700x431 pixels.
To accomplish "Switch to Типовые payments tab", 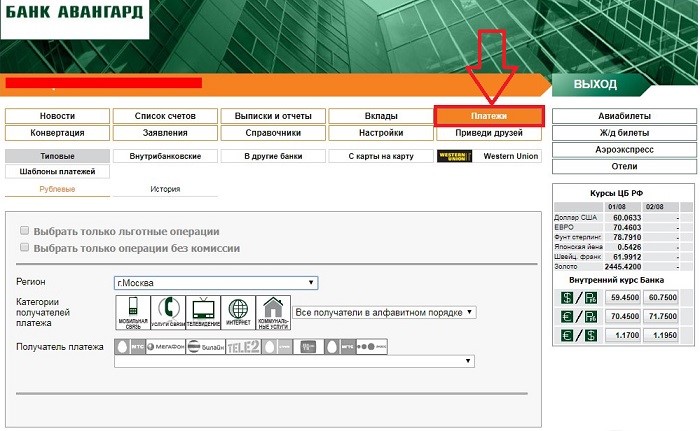I will [57, 156].
